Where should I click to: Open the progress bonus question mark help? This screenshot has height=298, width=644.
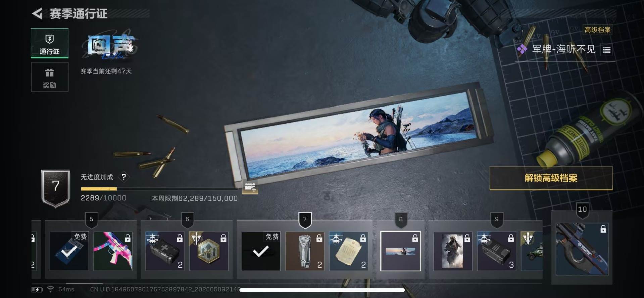124,177
